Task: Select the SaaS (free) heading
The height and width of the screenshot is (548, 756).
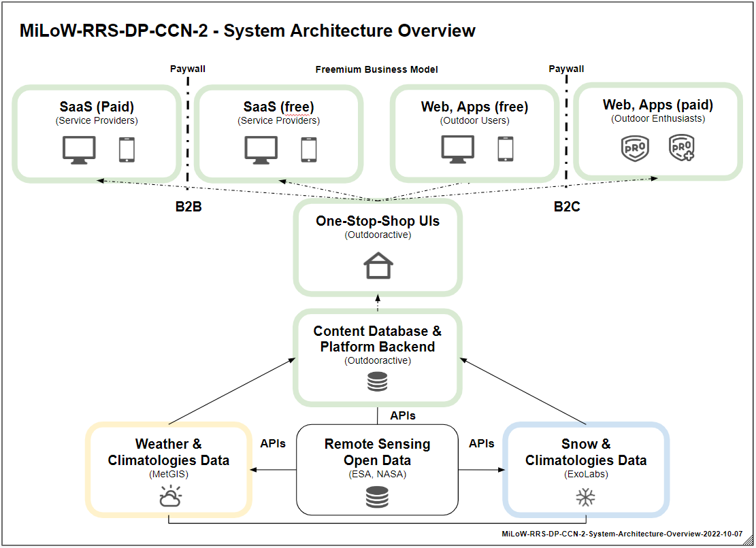Action: (279, 107)
